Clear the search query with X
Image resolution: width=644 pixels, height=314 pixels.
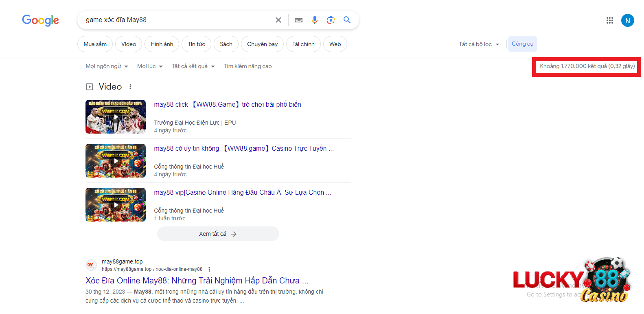278,20
